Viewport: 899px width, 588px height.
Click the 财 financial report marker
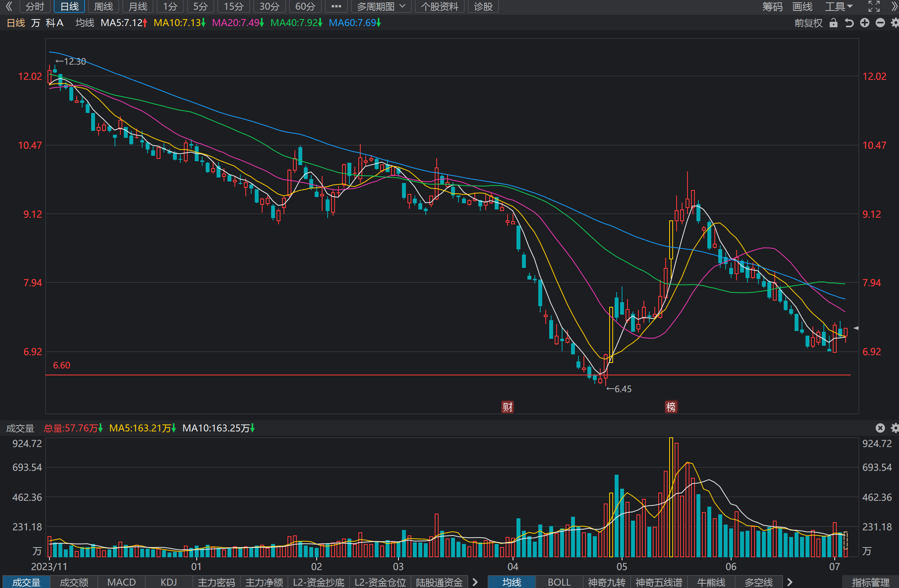pyautogui.click(x=508, y=407)
